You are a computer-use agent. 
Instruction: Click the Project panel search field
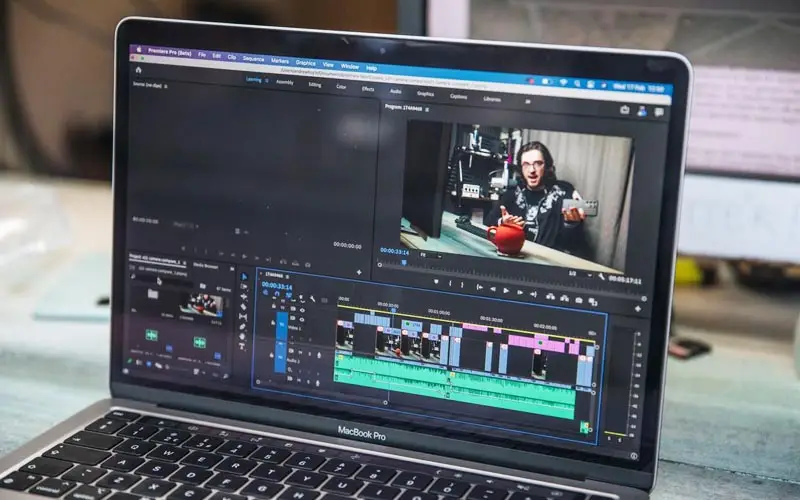[x=160, y=279]
